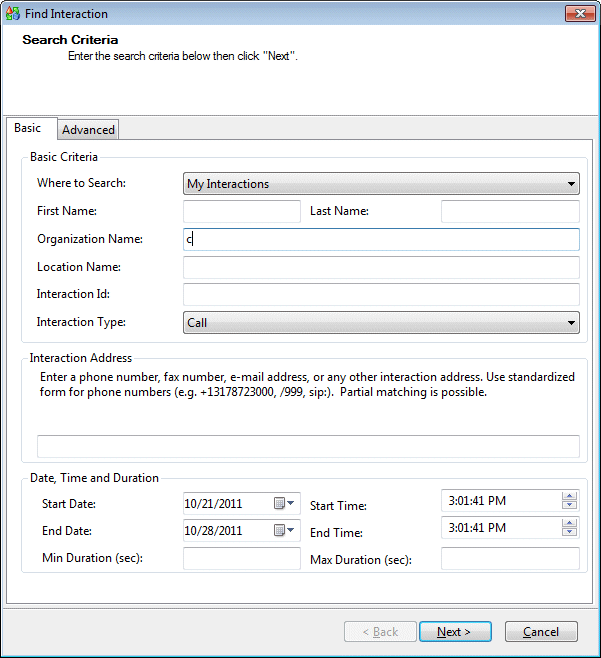The width and height of the screenshot is (601, 658).
Task: Decrease Start Time with down spinner arrow
Action: pos(569,506)
